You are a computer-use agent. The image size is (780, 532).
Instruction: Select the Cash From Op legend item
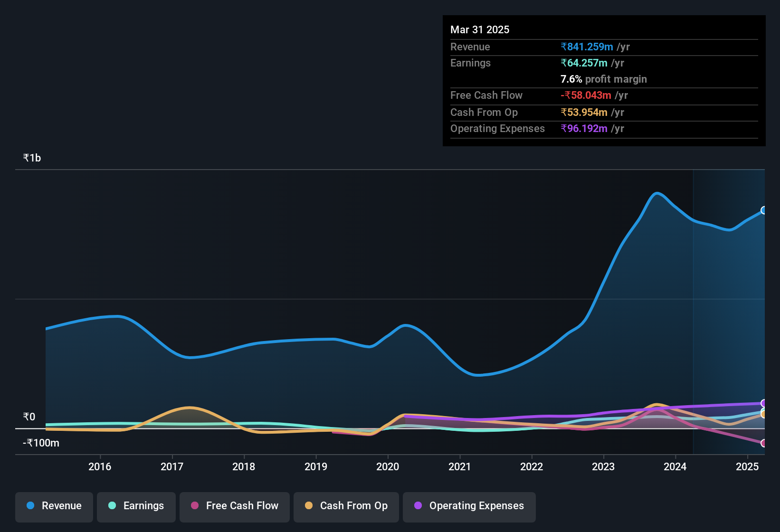click(x=346, y=506)
